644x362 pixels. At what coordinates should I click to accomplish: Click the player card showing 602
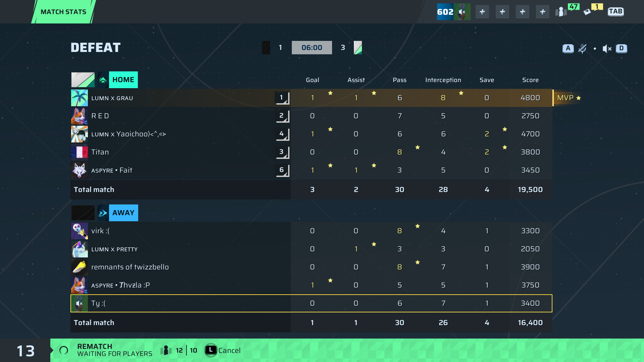(453, 12)
